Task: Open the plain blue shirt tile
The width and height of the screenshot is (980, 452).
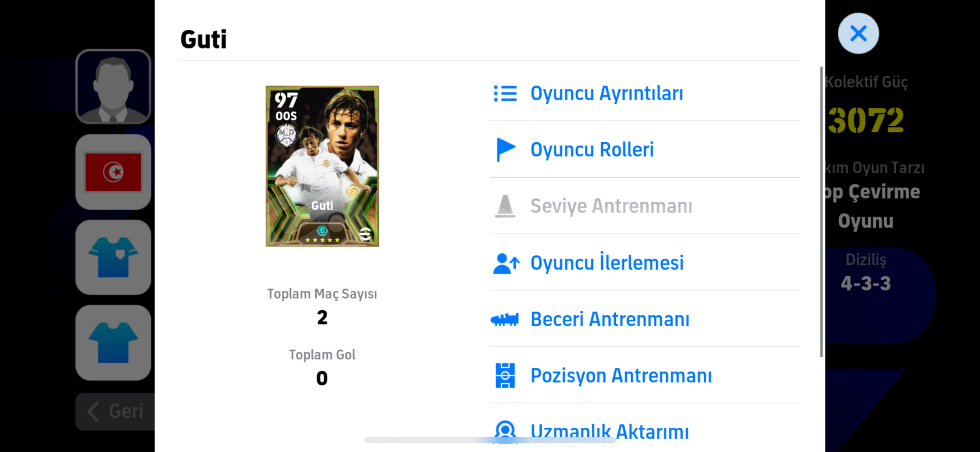Action: click(x=113, y=343)
